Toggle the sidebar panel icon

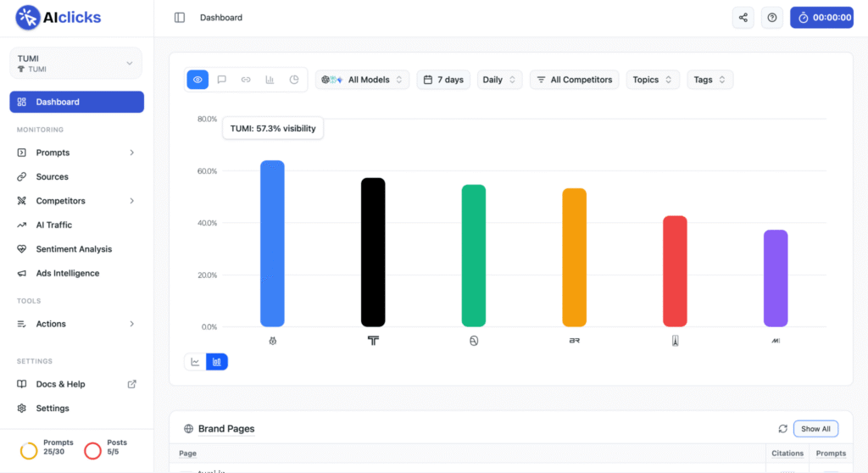pyautogui.click(x=180, y=18)
